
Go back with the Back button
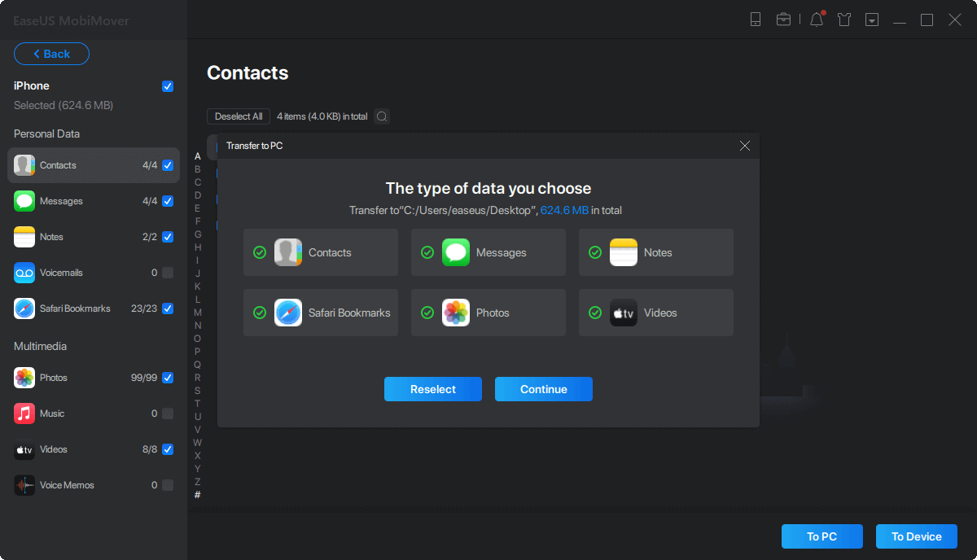click(x=51, y=54)
